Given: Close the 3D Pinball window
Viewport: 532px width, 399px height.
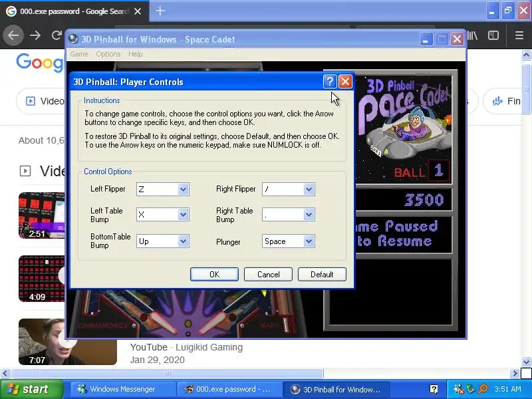Looking at the screenshot, I should point(457,39).
